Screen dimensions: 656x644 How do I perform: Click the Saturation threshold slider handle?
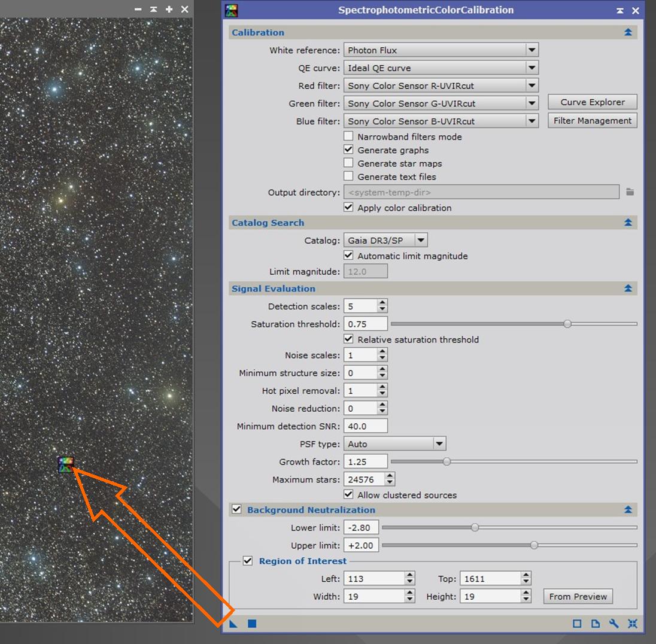(x=567, y=324)
